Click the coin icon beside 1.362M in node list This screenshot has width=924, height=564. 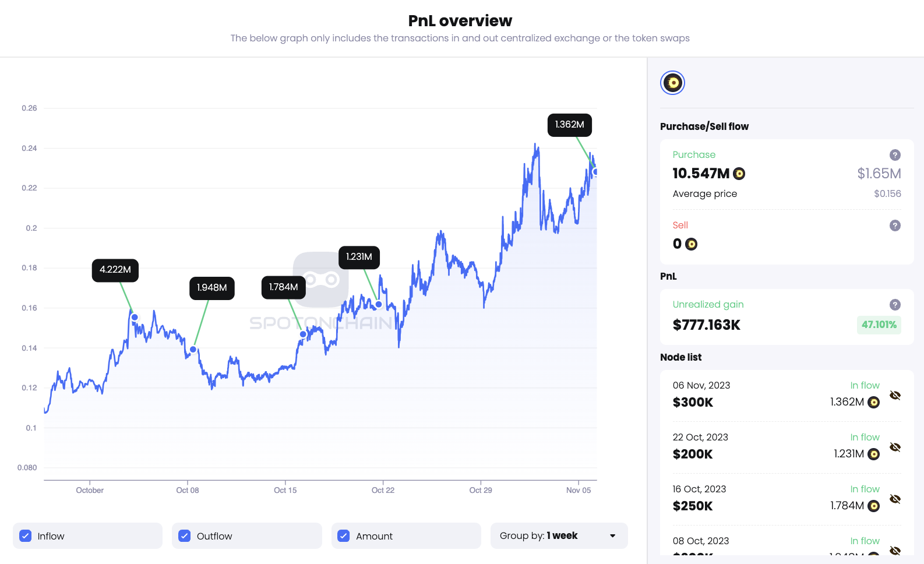point(873,402)
